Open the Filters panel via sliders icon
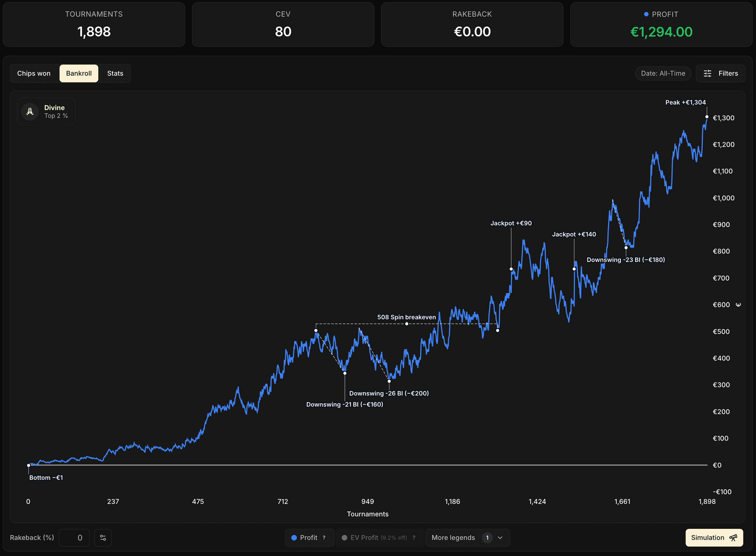The image size is (756, 556). (708, 73)
